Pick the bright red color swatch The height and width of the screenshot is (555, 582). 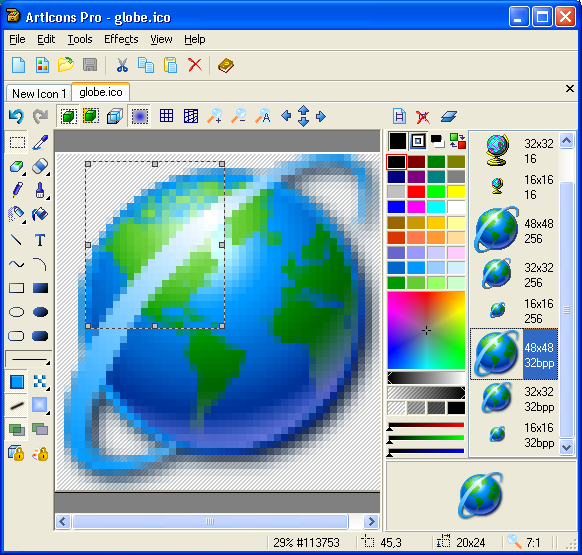(x=416, y=192)
